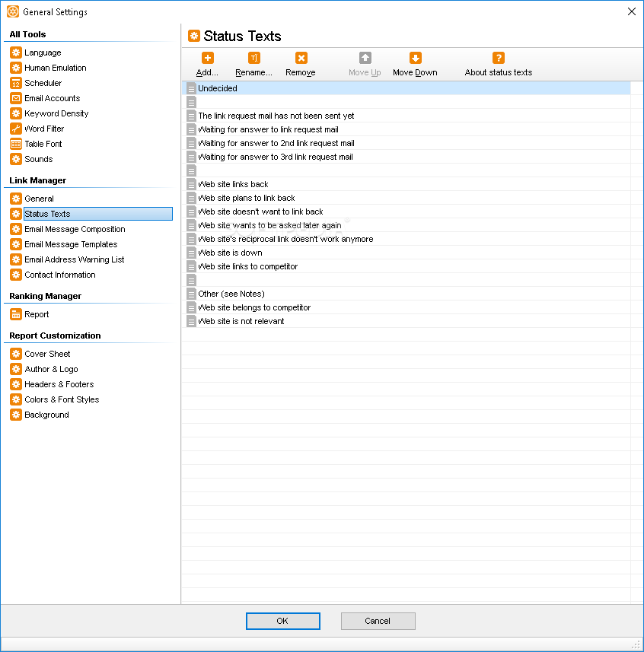Select 'Web site wants to be asked later again'

406,225
